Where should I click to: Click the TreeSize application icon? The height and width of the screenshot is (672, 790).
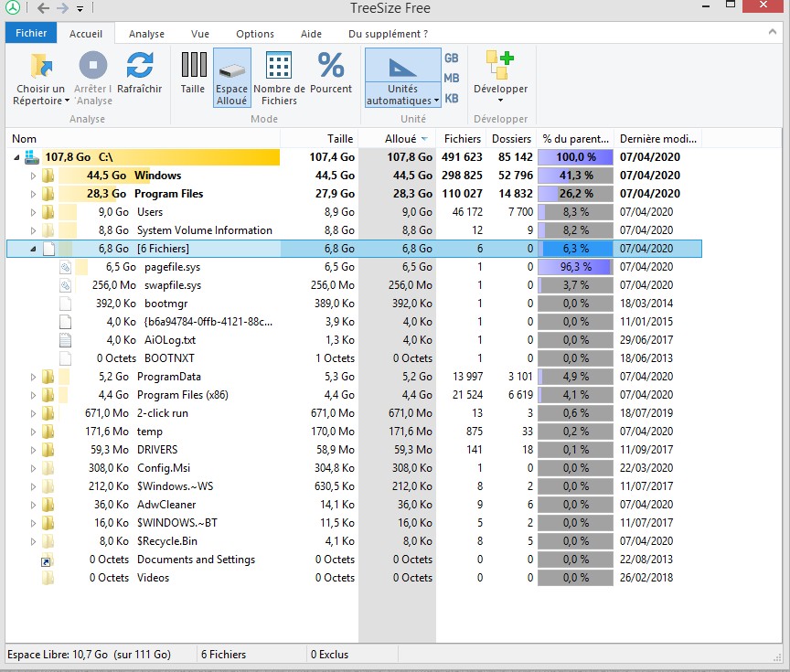pyautogui.click(x=13, y=7)
